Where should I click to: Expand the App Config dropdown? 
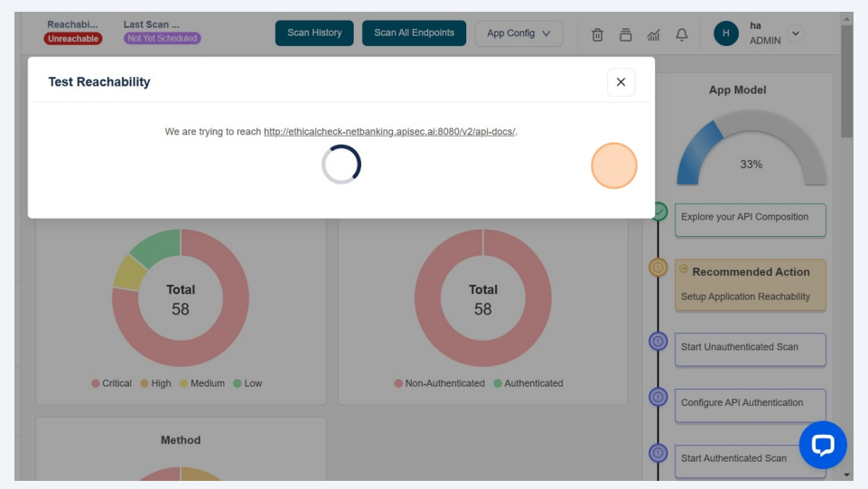click(518, 33)
